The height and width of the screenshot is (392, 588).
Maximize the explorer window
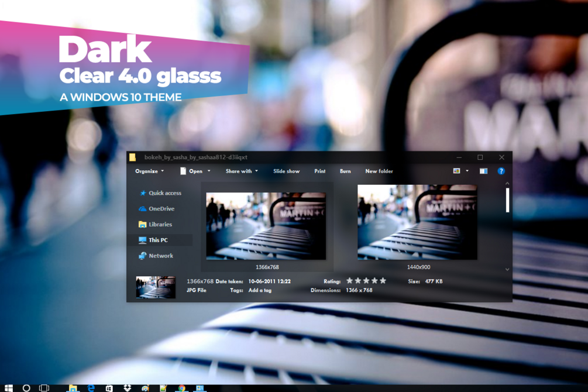click(480, 157)
